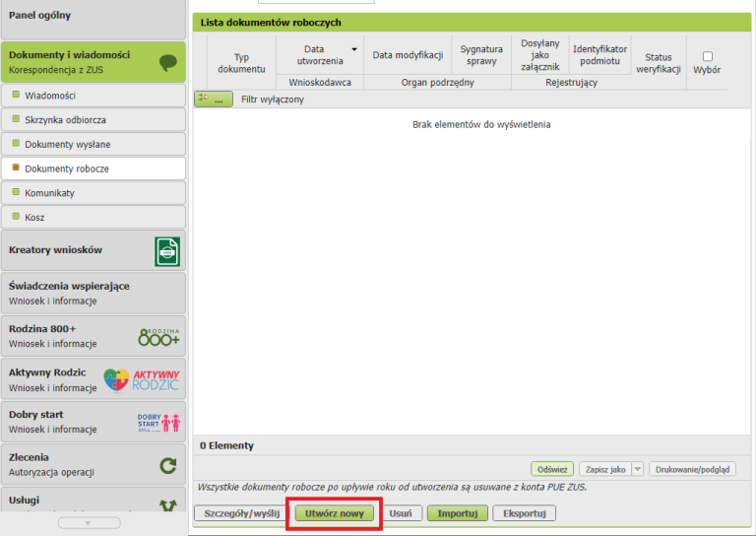Toggle the Wybór select-all checkbox
Viewport: 756px width, 536px height.
click(707, 56)
